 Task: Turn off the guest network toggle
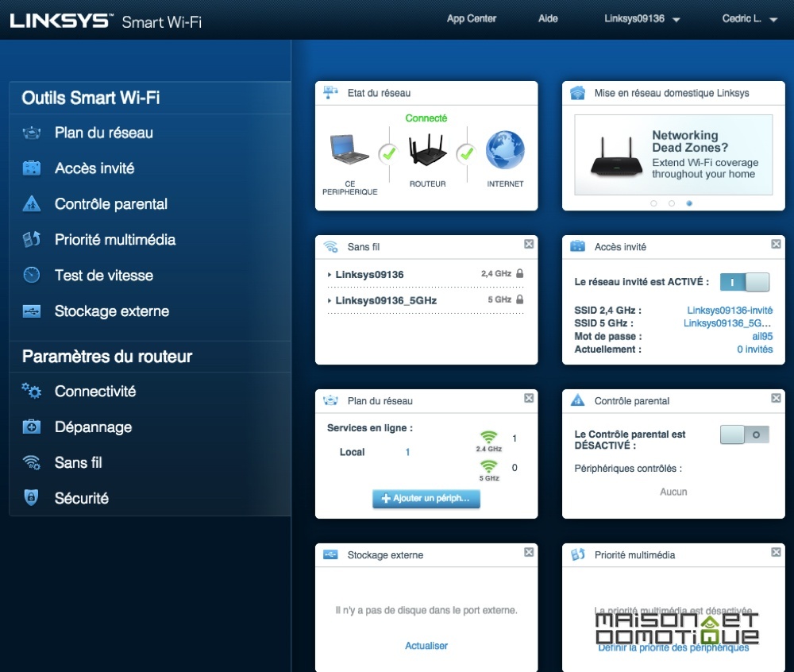[x=745, y=282]
